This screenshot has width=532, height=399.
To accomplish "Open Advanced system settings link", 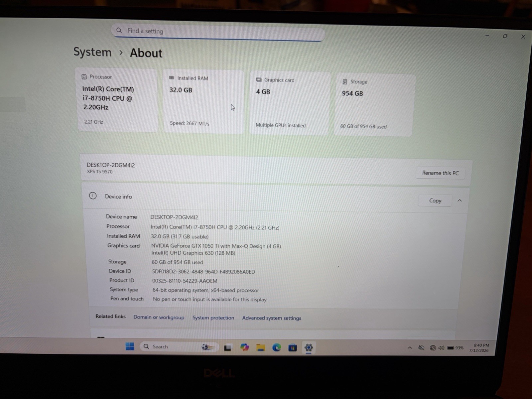I will click(272, 318).
